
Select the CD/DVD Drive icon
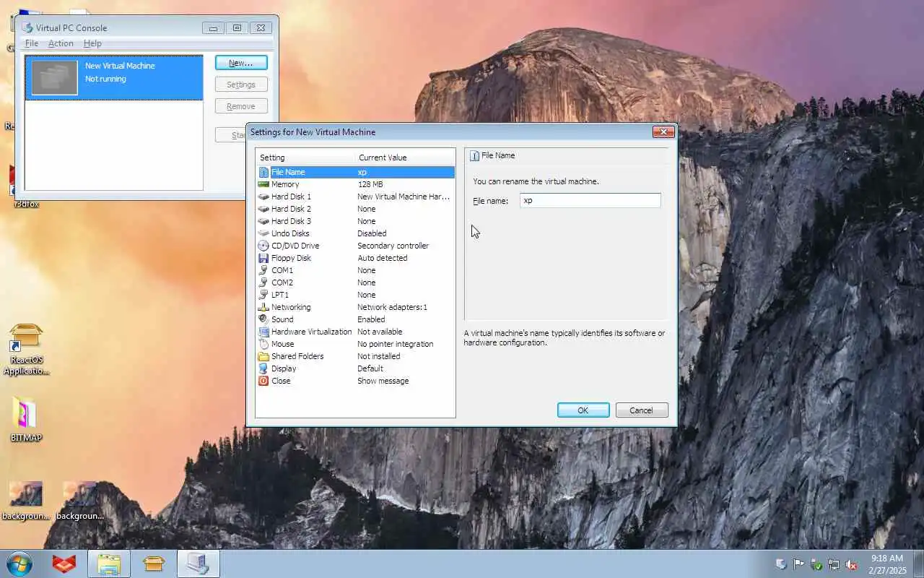click(x=263, y=246)
